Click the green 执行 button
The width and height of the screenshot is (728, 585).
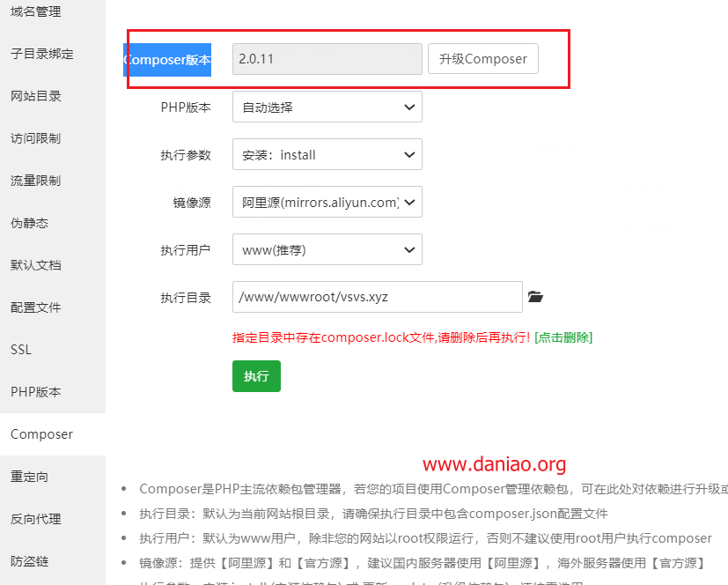point(256,376)
